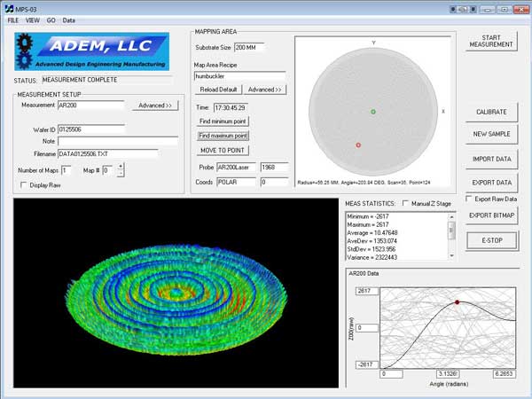This screenshot has height=399, width=532.
Task: Expand Map Area Recipe Advanced >> options
Action: coord(264,90)
